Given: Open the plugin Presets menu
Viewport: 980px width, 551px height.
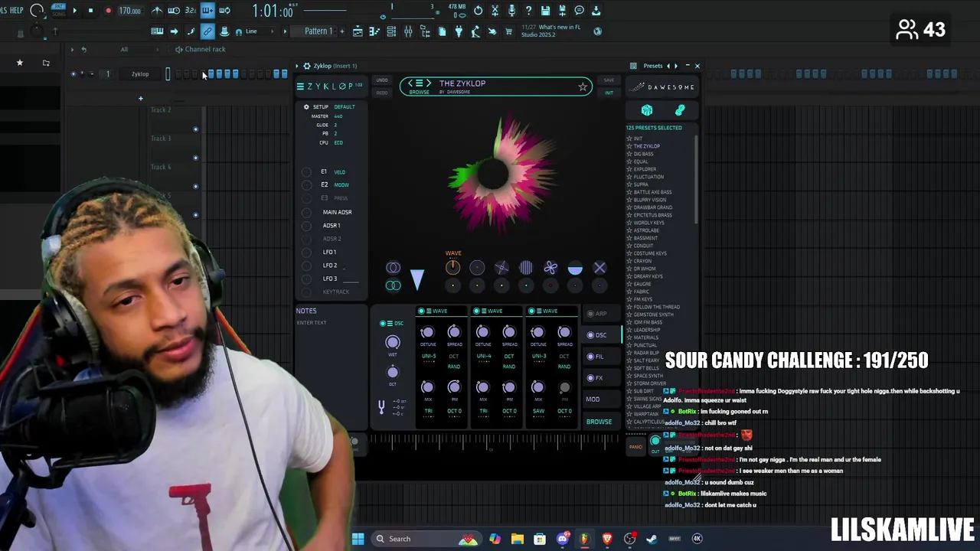Looking at the screenshot, I should click(x=652, y=66).
